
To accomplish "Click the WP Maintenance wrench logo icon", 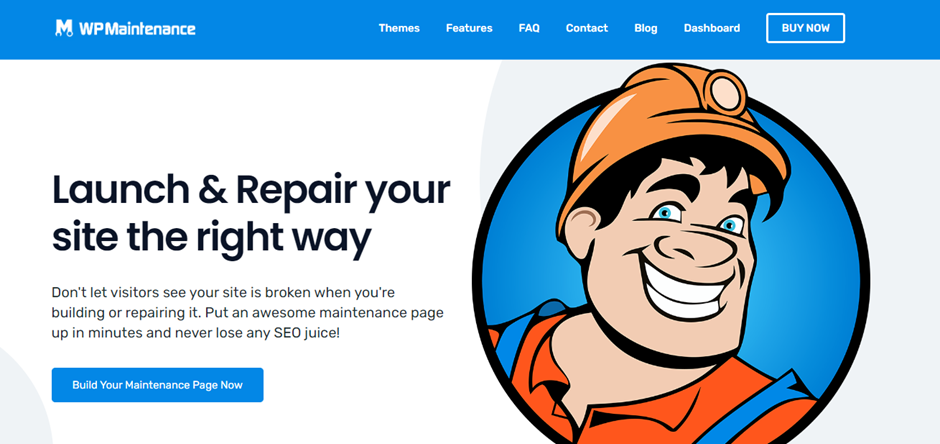I will [64, 28].
